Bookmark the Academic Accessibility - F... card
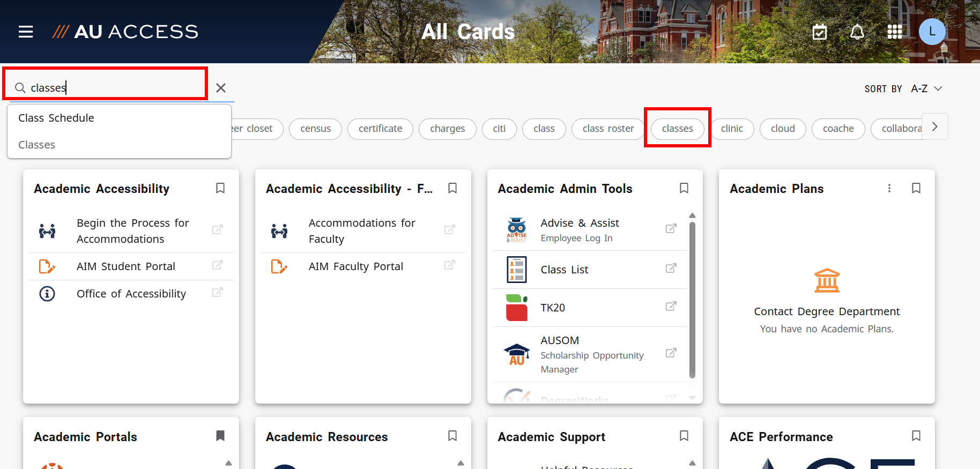Viewport: 980px width, 469px height. click(452, 188)
